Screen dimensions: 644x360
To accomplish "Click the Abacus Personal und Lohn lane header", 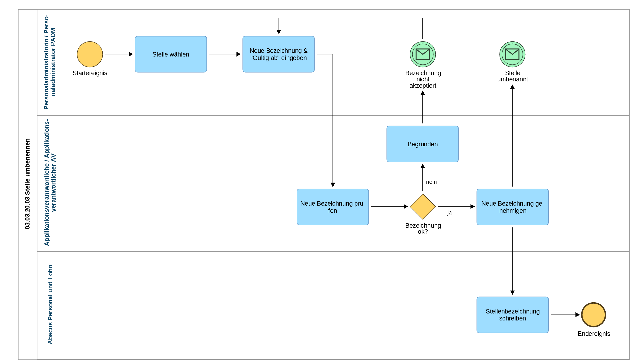I will [50, 304].
